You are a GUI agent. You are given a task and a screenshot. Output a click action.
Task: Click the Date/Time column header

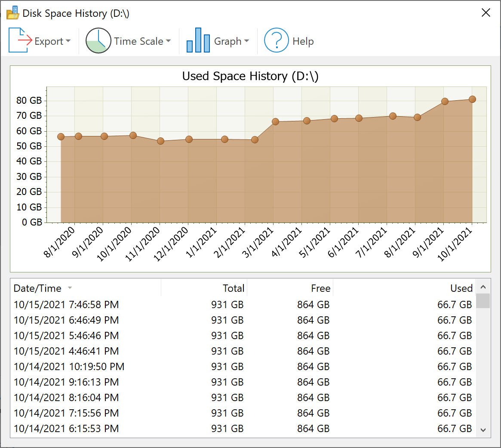tap(37, 288)
